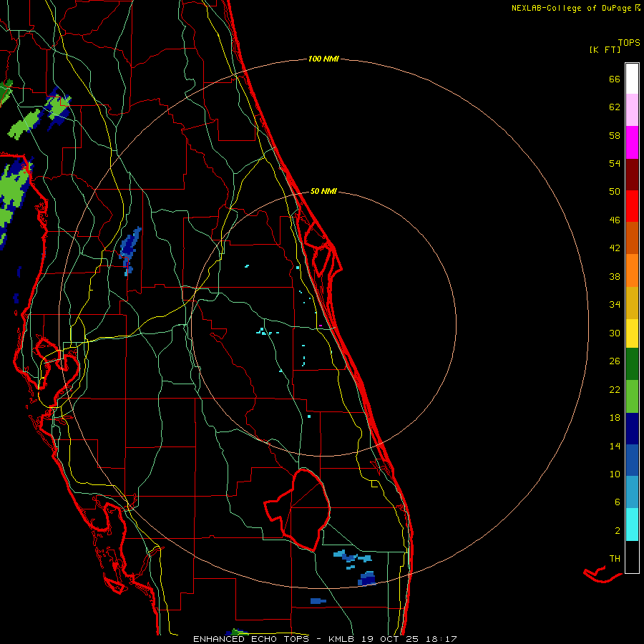Click the yellow legend swatch
The image size is (644, 644).
coord(632,333)
